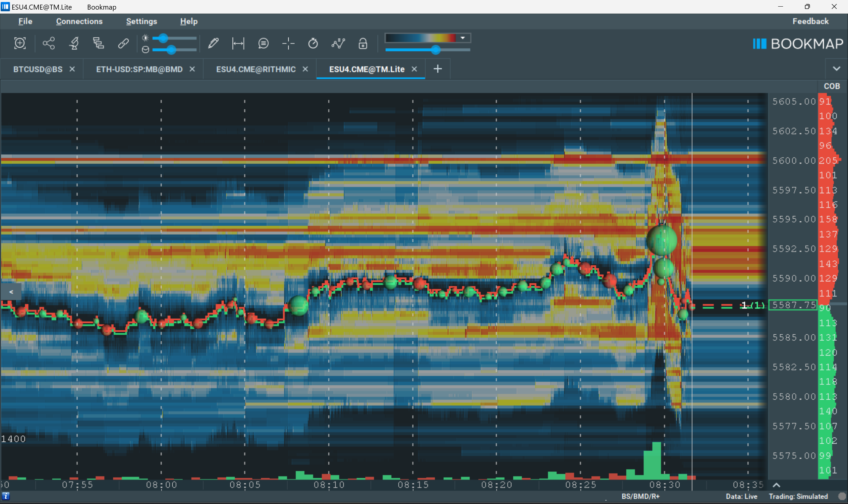
Task: Click the stopwatch timer icon
Action: [313, 43]
